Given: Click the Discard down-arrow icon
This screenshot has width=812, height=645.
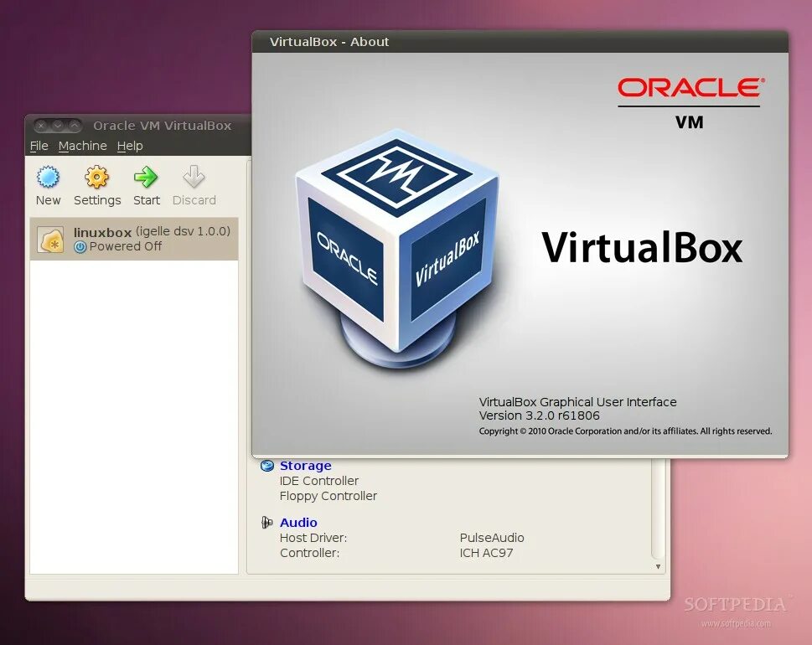Looking at the screenshot, I should [194, 177].
